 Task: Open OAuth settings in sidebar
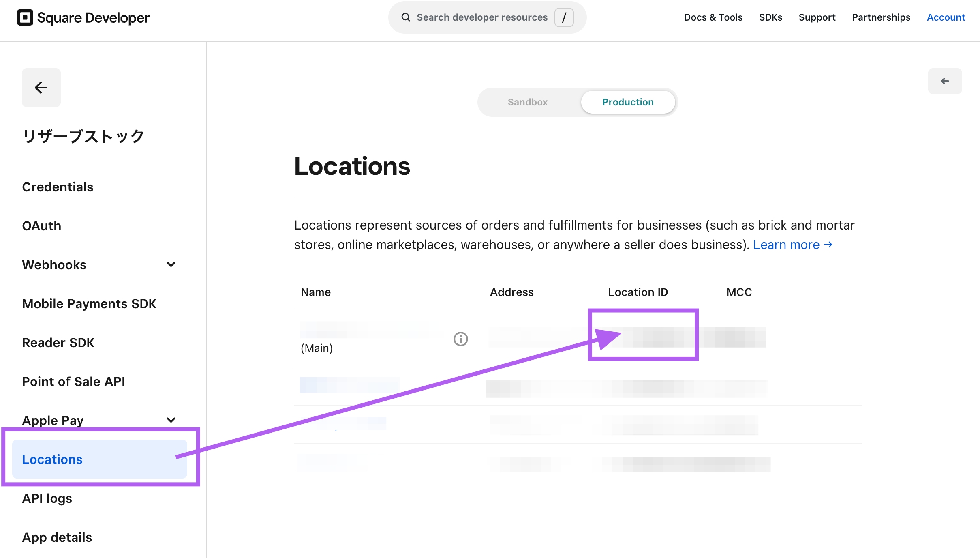click(42, 226)
